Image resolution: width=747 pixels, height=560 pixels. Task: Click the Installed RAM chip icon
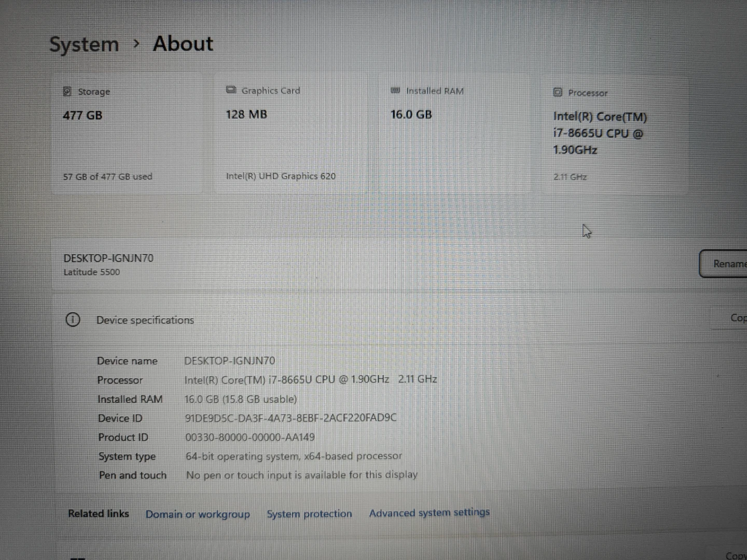(395, 90)
